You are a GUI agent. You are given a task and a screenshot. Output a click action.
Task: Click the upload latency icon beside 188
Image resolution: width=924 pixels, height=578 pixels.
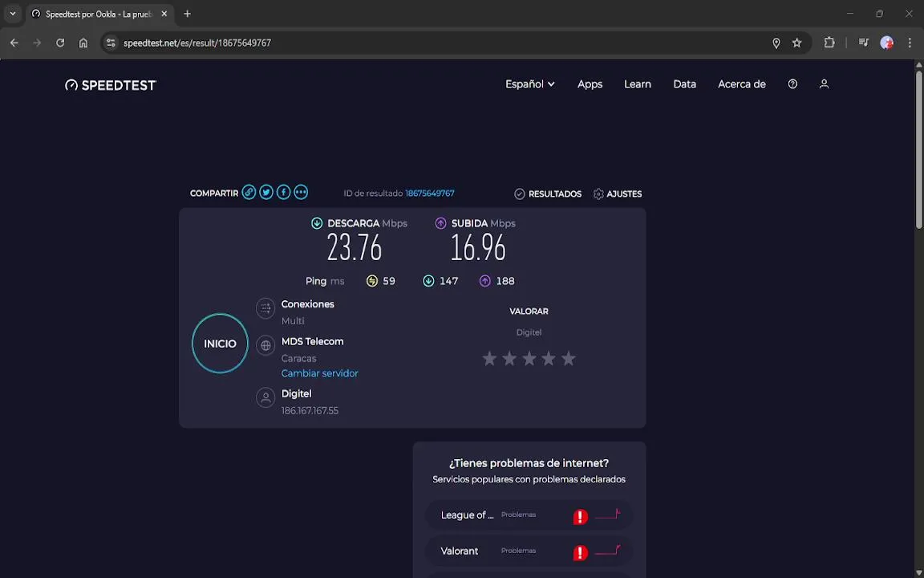pyautogui.click(x=485, y=281)
